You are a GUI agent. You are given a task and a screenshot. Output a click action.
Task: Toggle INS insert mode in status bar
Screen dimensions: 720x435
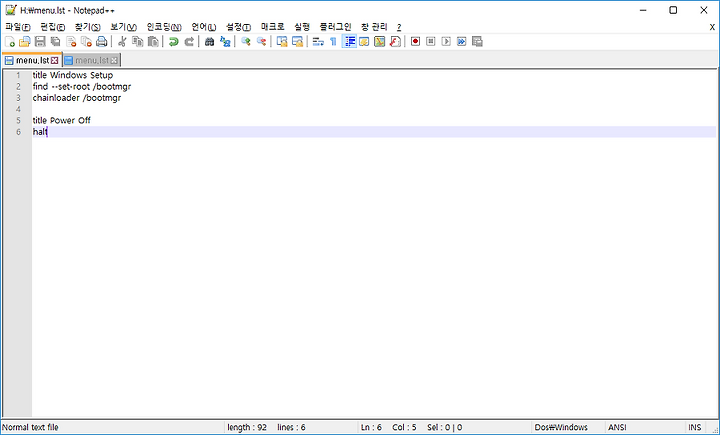point(694,427)
